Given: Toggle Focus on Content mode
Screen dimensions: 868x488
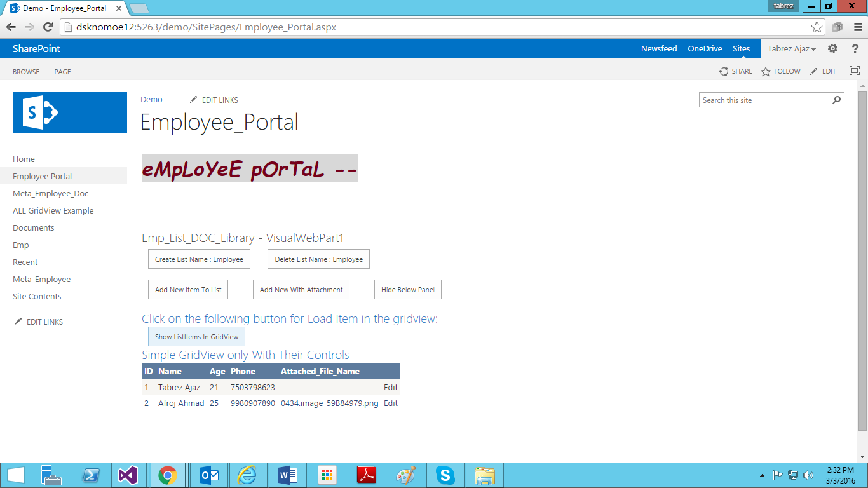Looking at the screenshot, I should pyautogui.click(x=854, y=71).
